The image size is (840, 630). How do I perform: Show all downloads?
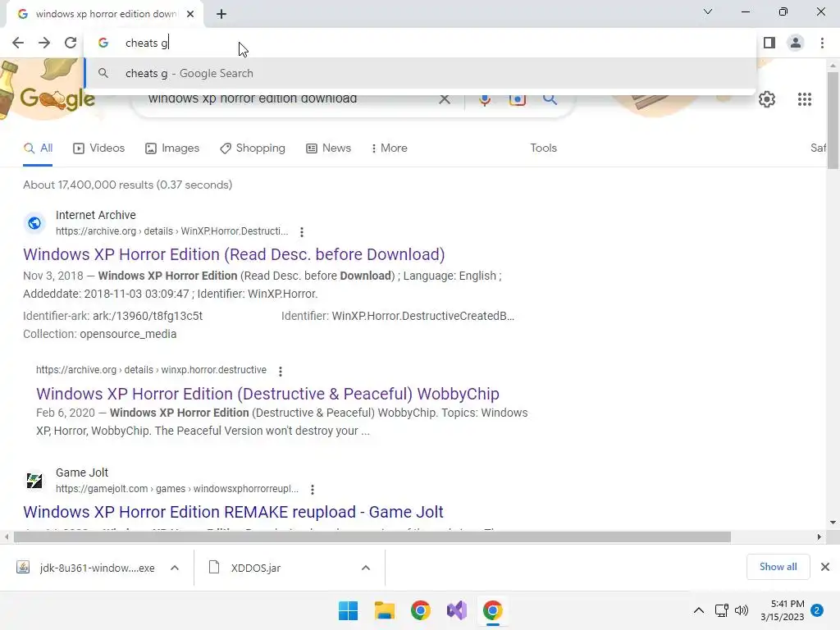pos(778,567)
